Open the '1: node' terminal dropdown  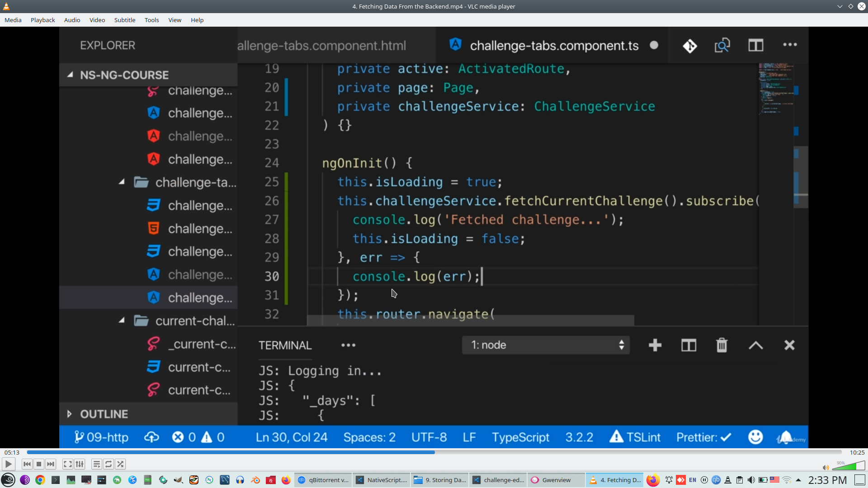(546, 345)
